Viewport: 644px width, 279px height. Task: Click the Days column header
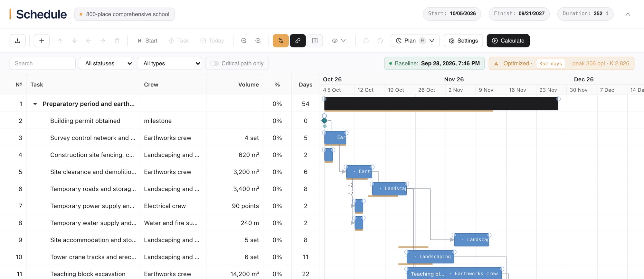(306, 85)
